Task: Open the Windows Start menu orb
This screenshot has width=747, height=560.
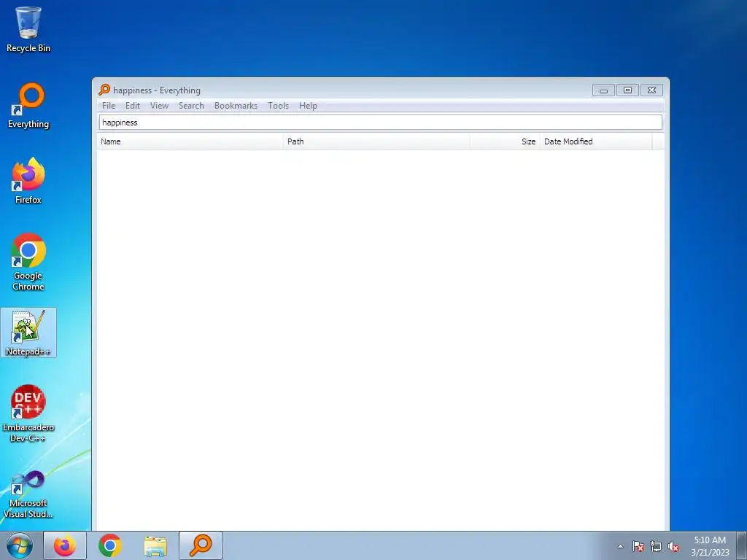Action: click(20, 545)
